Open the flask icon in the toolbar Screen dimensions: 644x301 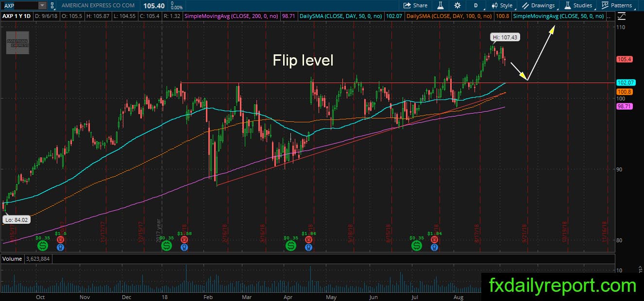[441, 5]
